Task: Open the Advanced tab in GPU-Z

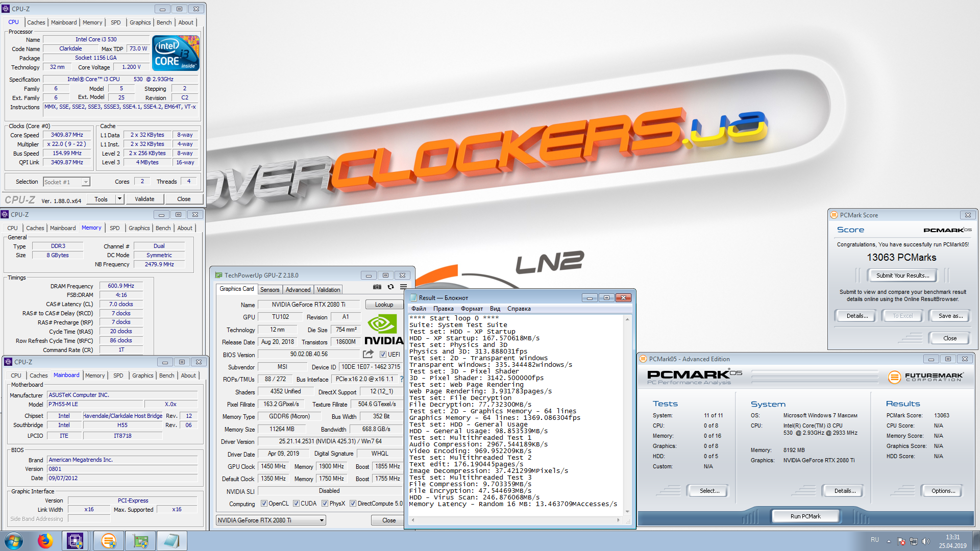Action: point(298,289)
